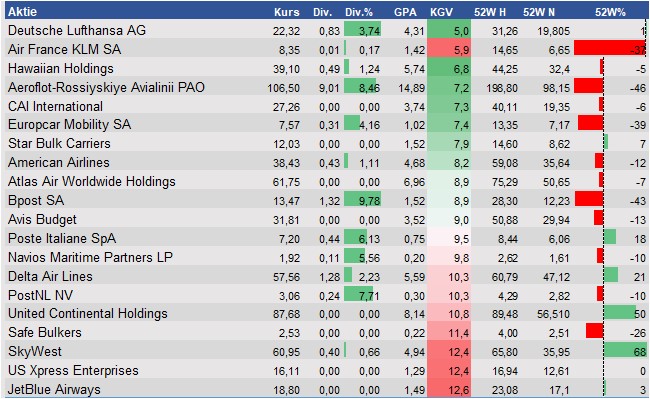650x399 pixels.
Task: Select the Deutsche Lufthansa AG row name
Action: click(x=77, y=30)
